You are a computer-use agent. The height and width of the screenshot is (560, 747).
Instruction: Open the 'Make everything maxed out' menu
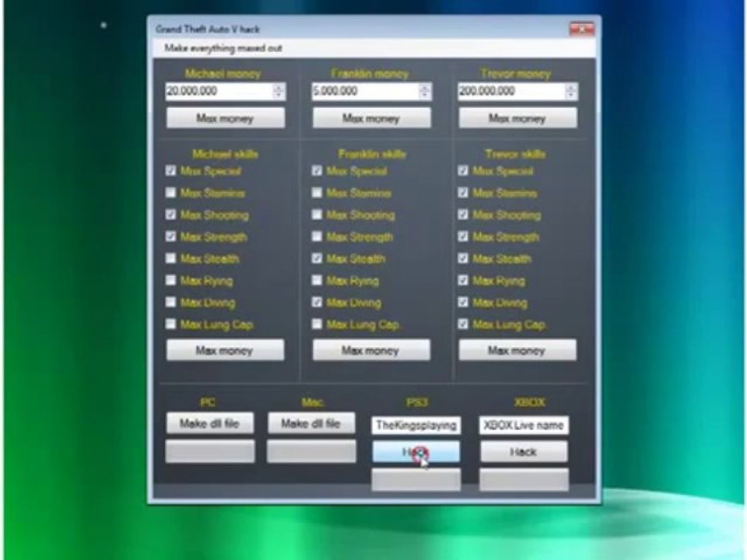[x=223, y=48]
